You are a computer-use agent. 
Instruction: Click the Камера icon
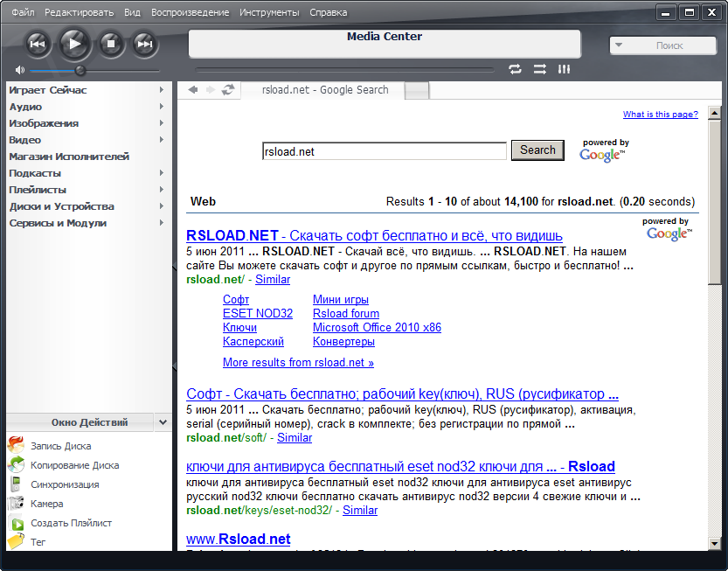17,503
